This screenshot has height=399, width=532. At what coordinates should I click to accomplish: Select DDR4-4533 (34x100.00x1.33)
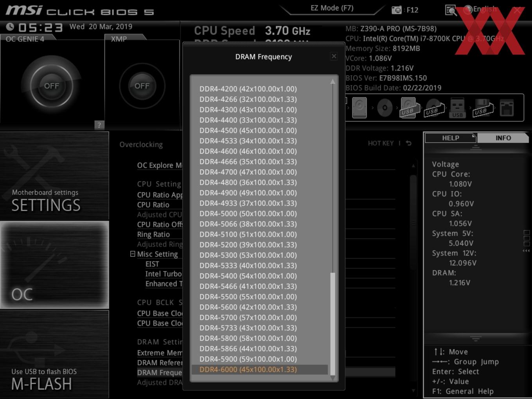pos(248,141)
